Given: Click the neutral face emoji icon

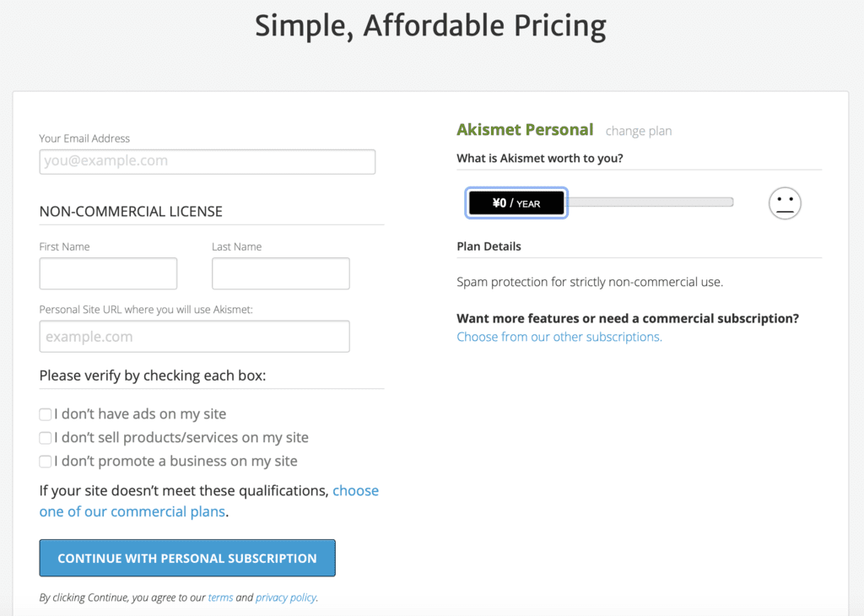Looking at the screenshot, I should pos(785,203).
